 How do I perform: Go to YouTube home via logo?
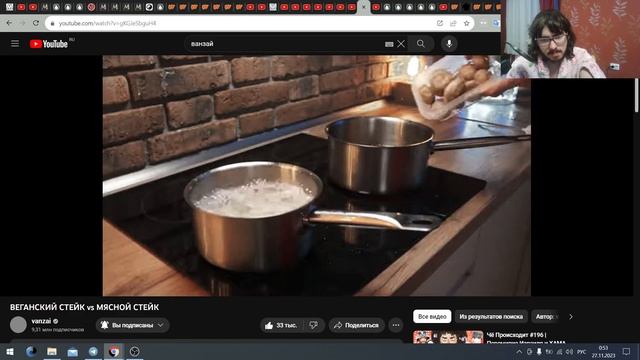49,44
